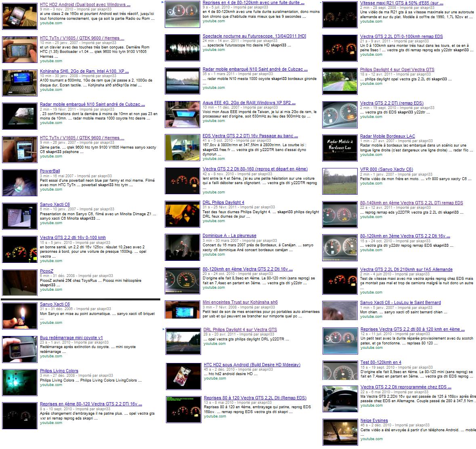Open 'Reprises en 4 de 80-120kmh avec une fuite durite' link
The image size is (476, 449).
[x=254, y=2]
